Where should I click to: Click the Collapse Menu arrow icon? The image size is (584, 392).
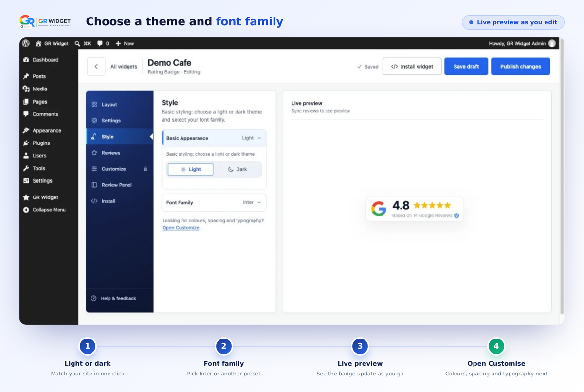tap(26, 210)
